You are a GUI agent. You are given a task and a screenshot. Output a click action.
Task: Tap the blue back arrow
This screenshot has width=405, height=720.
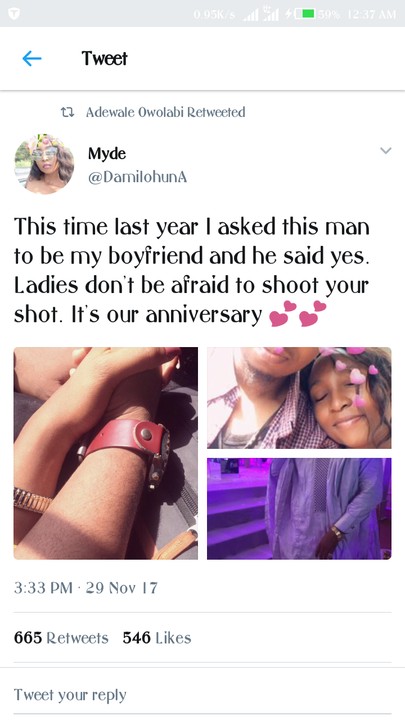pyautogui.click(x=32, y=58)
